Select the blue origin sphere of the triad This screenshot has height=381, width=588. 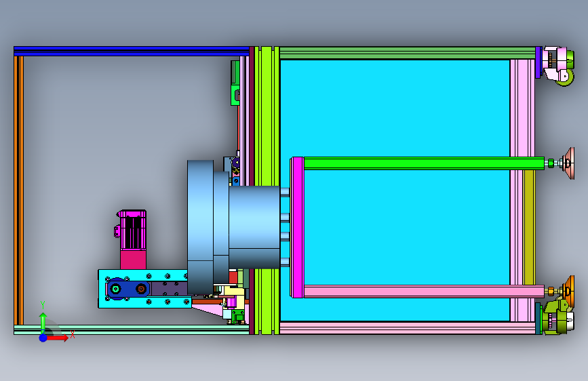[43, 338]
